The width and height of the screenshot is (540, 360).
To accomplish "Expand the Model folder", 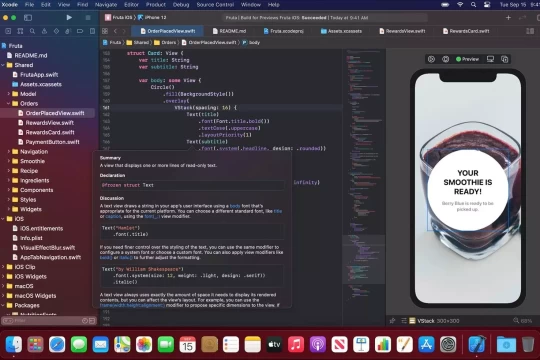I will coord(9,94).
